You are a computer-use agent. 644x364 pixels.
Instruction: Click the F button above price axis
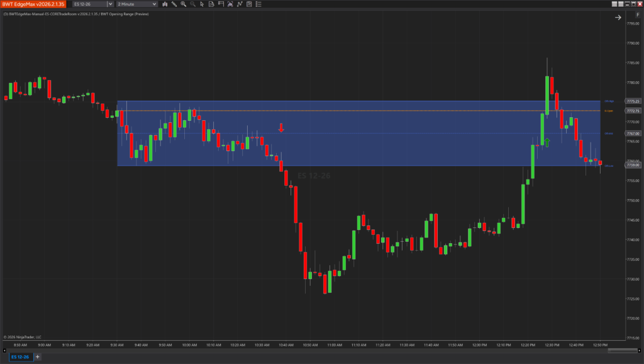[x=638, y=15]
